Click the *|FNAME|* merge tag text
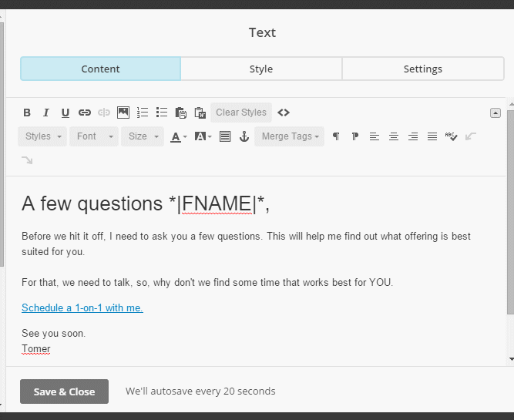Screen dimensions: 514x420 click(217, 203)
